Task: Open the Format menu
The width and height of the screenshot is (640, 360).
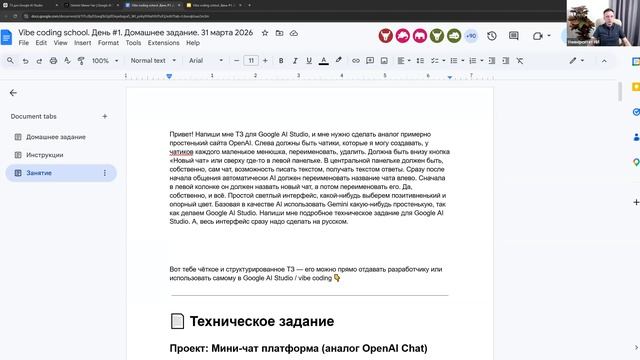Action: pyautogui.click(x=108, y=43)
